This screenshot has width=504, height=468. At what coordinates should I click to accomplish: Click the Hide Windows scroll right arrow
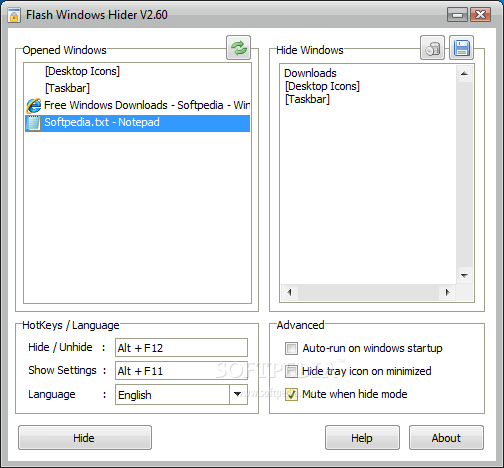click(x=448, y=292)
